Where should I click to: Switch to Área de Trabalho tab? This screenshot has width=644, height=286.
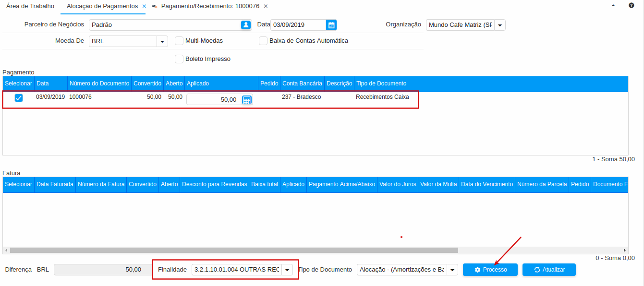pyautogui.click(x=30, y=6)
